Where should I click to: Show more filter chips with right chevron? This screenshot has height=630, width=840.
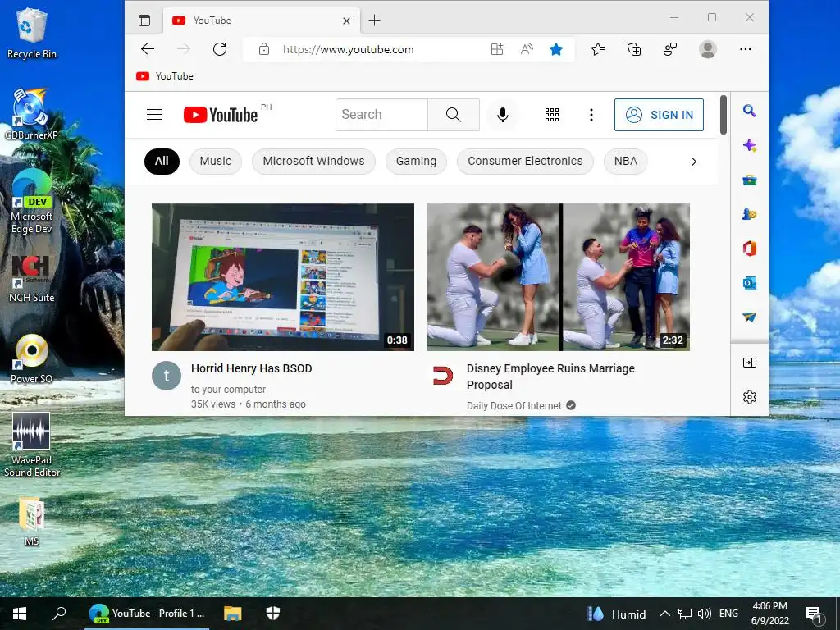point(694,162)
